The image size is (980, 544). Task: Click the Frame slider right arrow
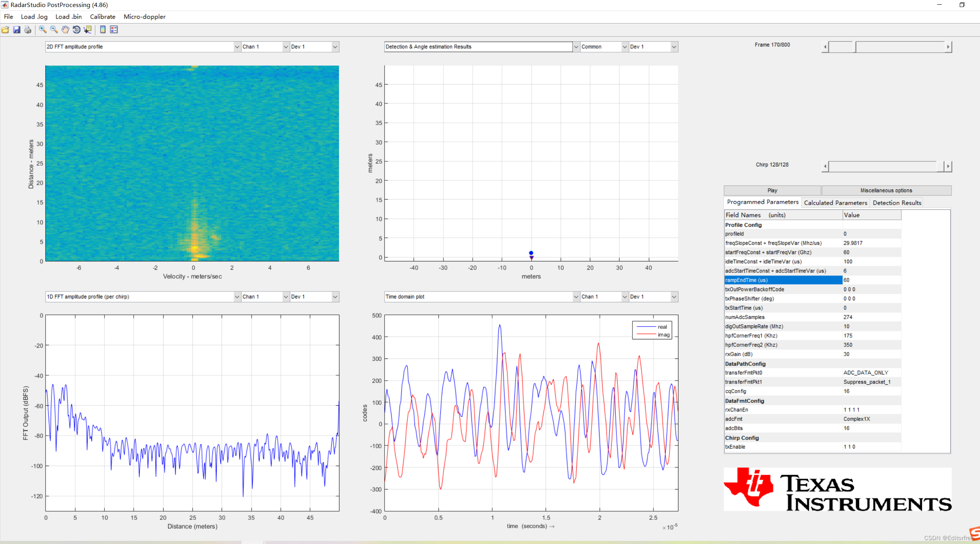[x=948, y=47]
